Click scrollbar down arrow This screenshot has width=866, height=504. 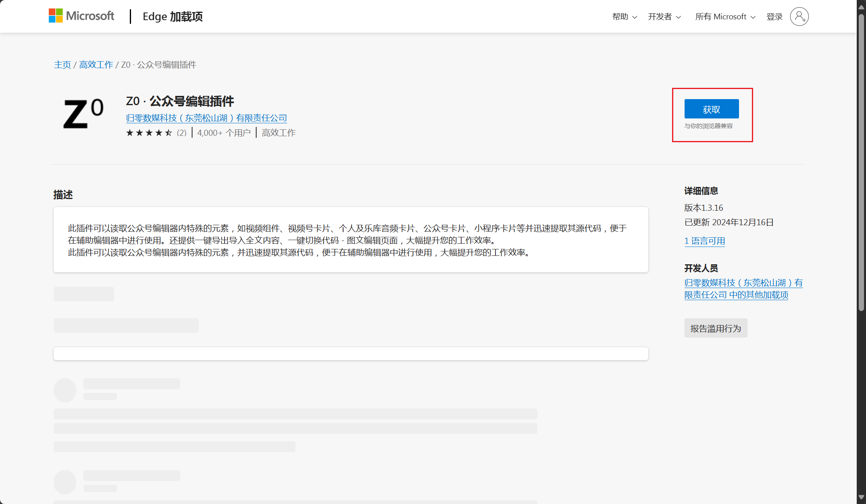tap(861, 498)
